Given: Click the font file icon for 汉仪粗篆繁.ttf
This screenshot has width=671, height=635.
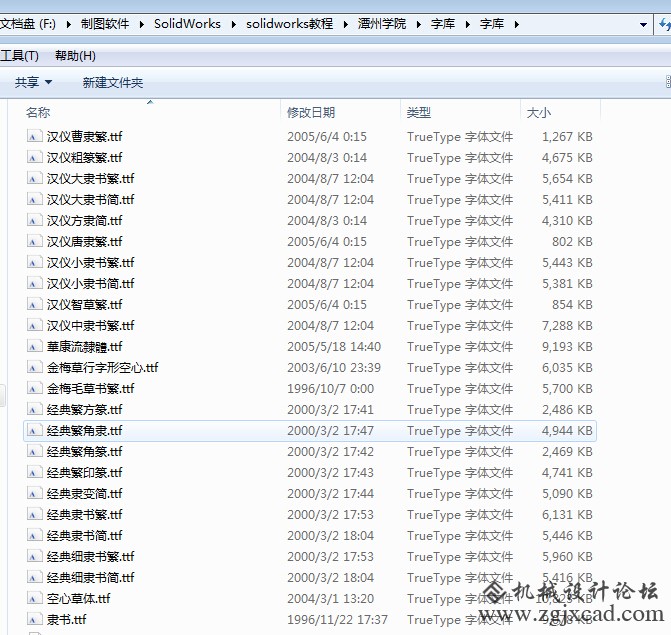Looking at the screenshot, I should tap(35, 157).
